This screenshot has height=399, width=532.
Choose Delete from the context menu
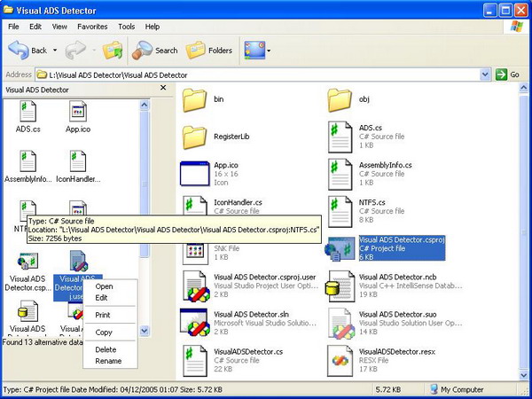106,349
